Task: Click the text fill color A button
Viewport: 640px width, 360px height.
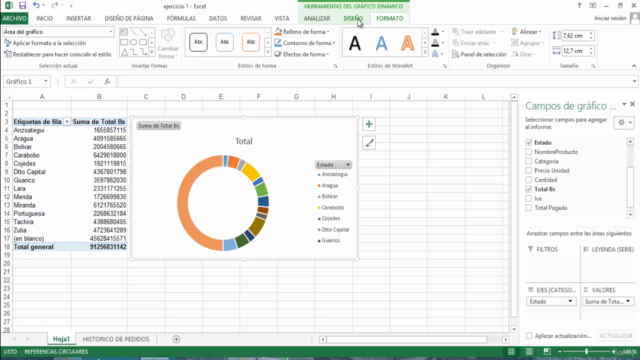Action: [435, 32]
